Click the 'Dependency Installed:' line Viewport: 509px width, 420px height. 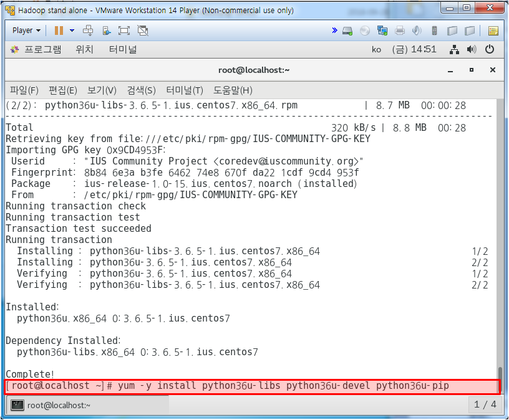(x=63, y=340)
